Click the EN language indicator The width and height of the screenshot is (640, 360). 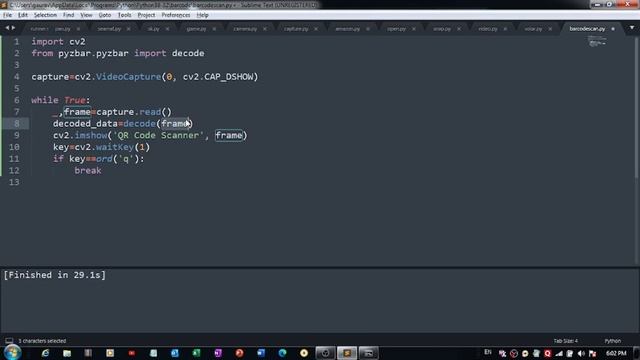coord(488,352)
